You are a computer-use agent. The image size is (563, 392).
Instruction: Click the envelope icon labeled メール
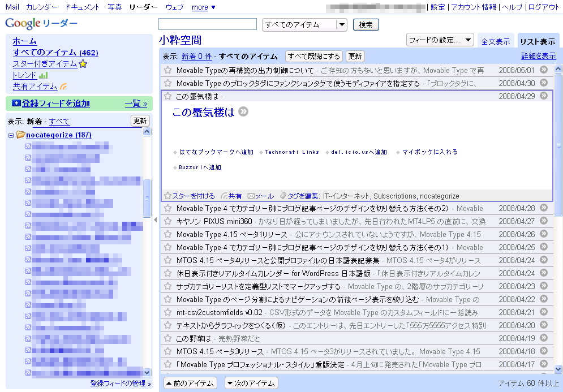pos(251,196)
